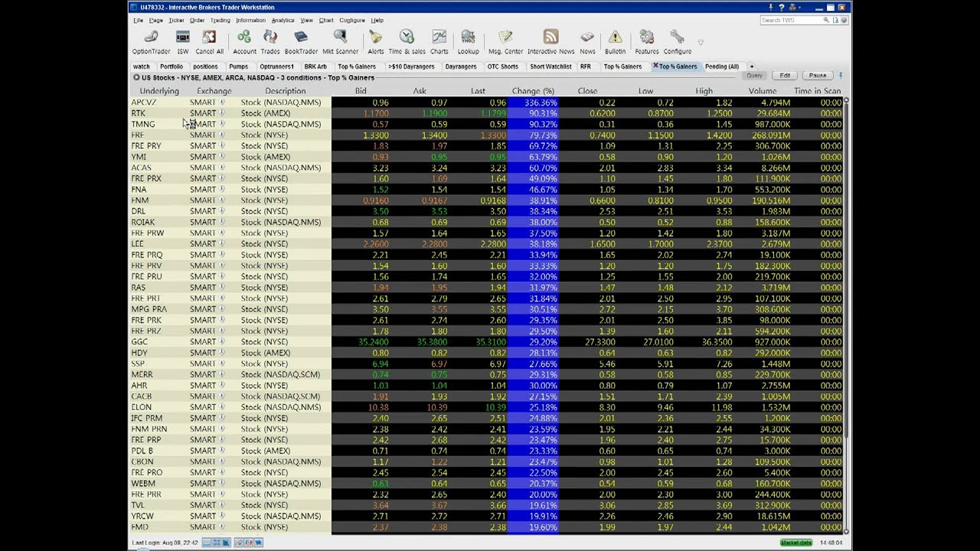Expand the toolbar overflow arrow
980x551 pixels.
(700, 43)
